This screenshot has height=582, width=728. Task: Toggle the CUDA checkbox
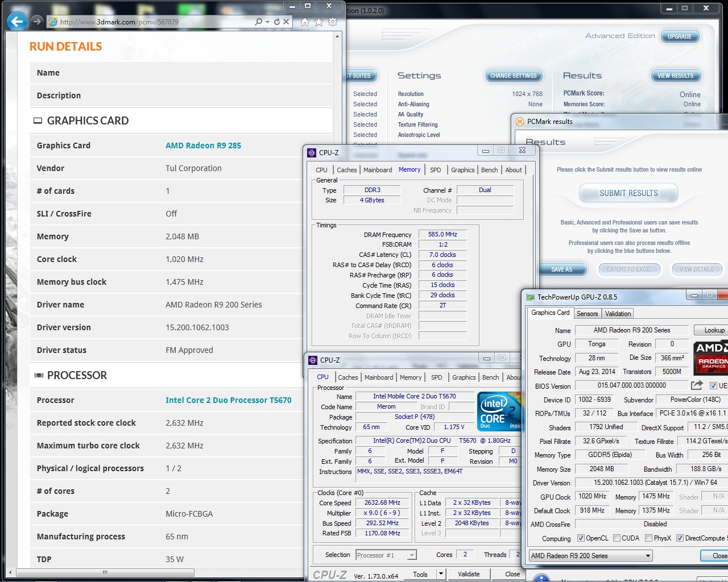[617, 538]
